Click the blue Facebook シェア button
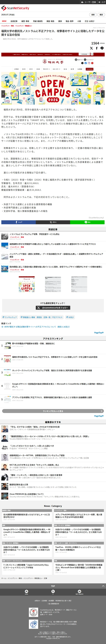The height and width of the screenshot is (644, 106). [x=19, y=222]
